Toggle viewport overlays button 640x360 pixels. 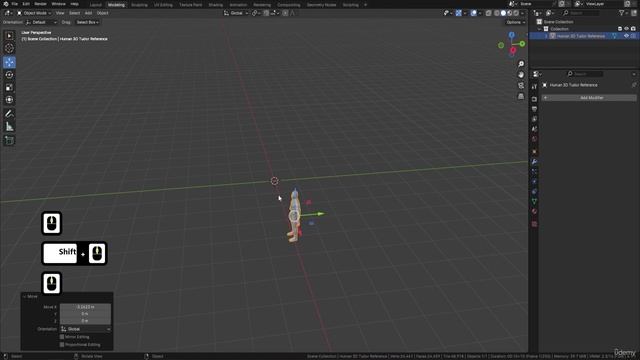[x=473, y=13]
